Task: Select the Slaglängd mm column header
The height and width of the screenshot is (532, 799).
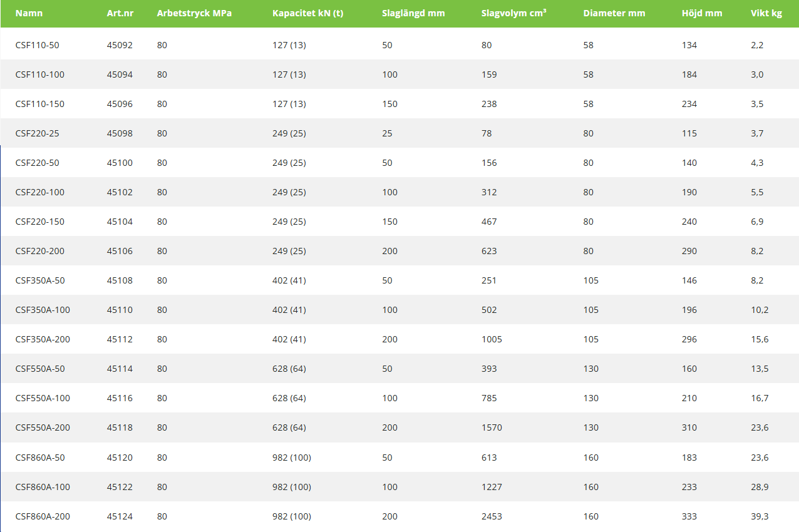Action: 413,13
